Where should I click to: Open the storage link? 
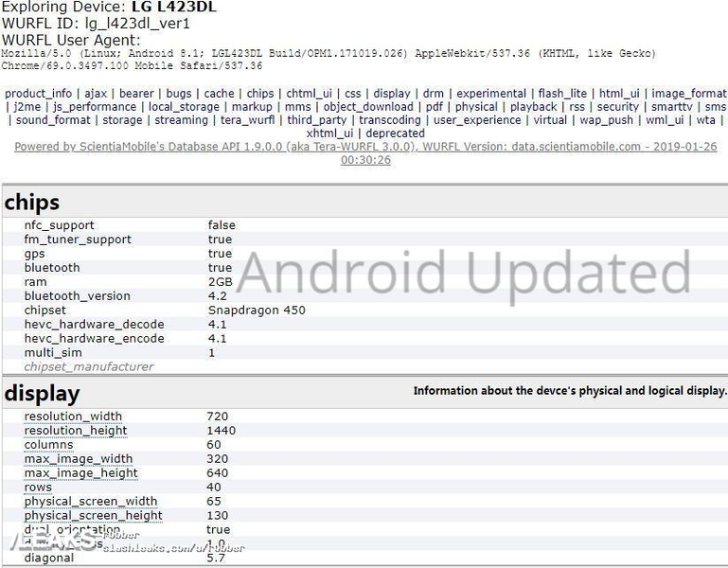[122, 120]
